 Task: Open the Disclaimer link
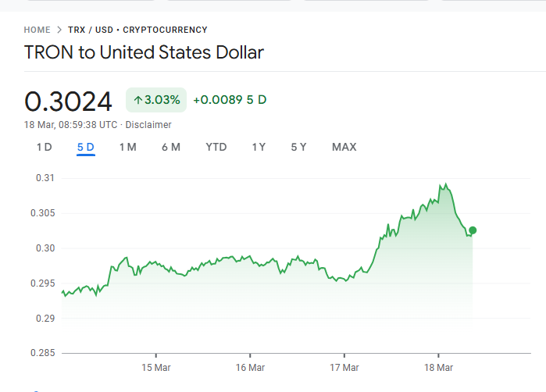tap(148, 125)
